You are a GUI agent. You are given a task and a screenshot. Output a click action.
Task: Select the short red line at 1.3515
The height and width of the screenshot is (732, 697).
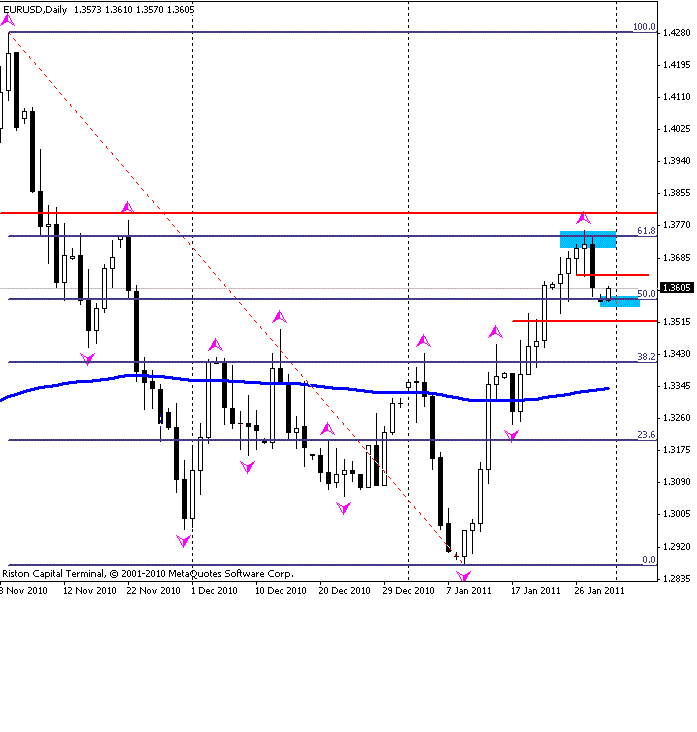(584, 321)
